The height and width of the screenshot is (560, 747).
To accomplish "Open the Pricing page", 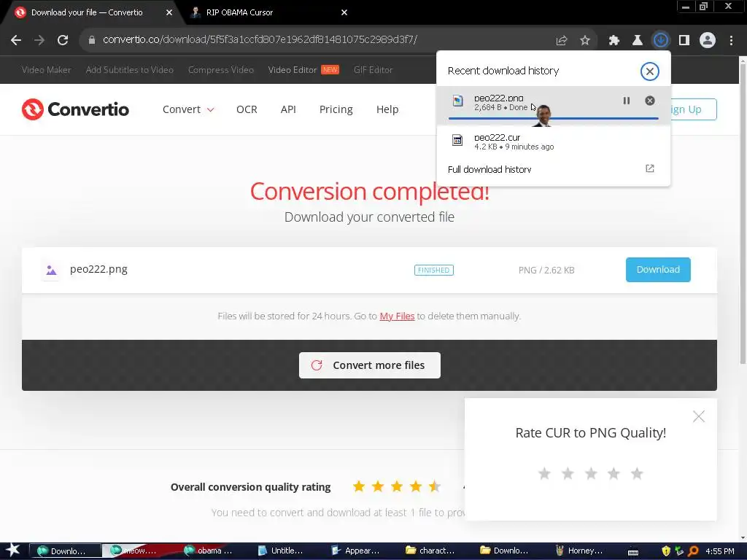I will click(336, 109).
